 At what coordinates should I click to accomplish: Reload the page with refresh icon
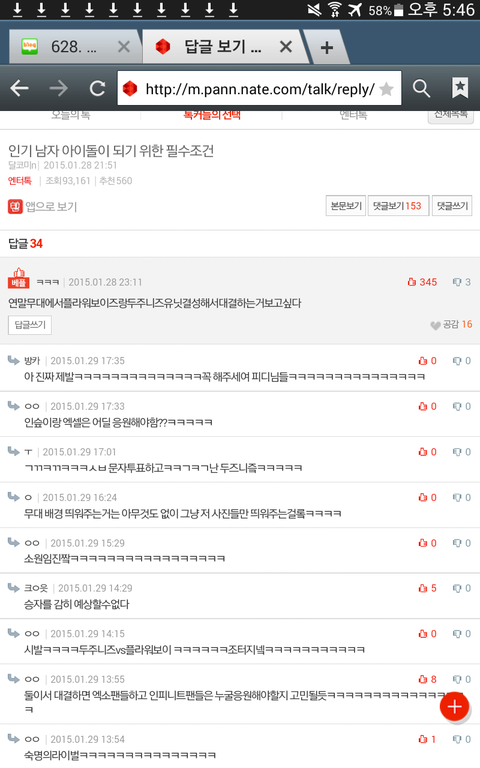pos(97,88)
